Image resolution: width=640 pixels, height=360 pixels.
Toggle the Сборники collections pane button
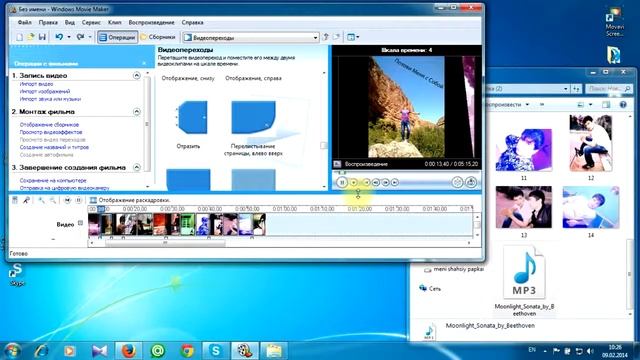point(158,37)
